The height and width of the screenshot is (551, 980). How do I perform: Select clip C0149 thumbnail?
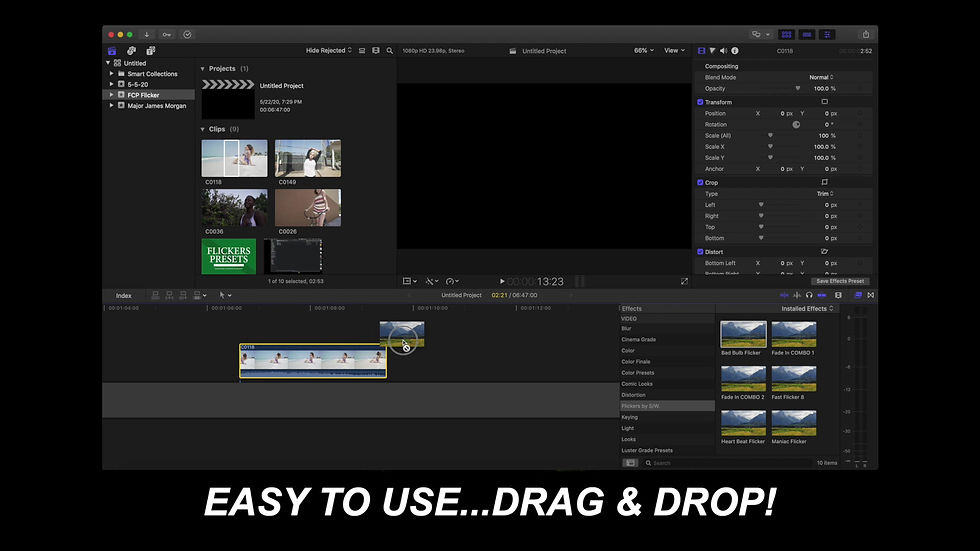(308, 158)
